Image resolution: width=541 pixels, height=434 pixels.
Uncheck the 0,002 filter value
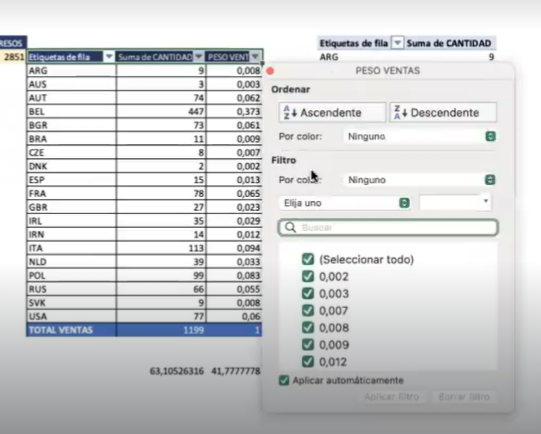(308, 276)
